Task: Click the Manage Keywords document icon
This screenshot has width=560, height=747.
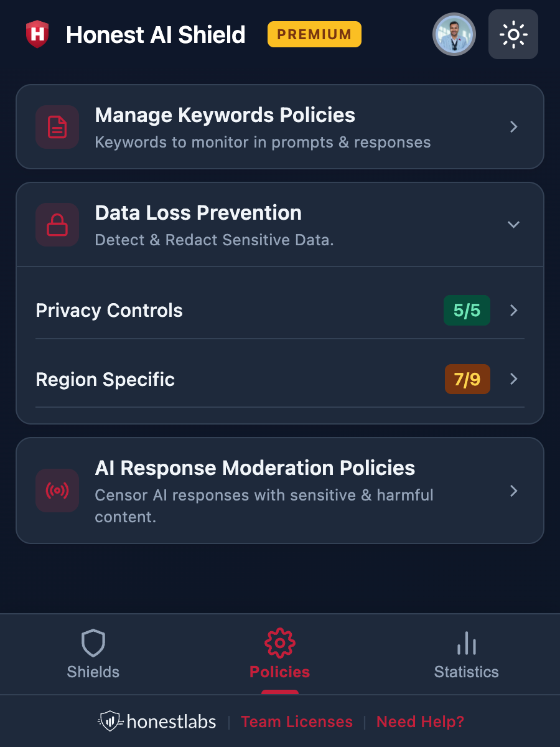Action: click(x=57, y=127)
